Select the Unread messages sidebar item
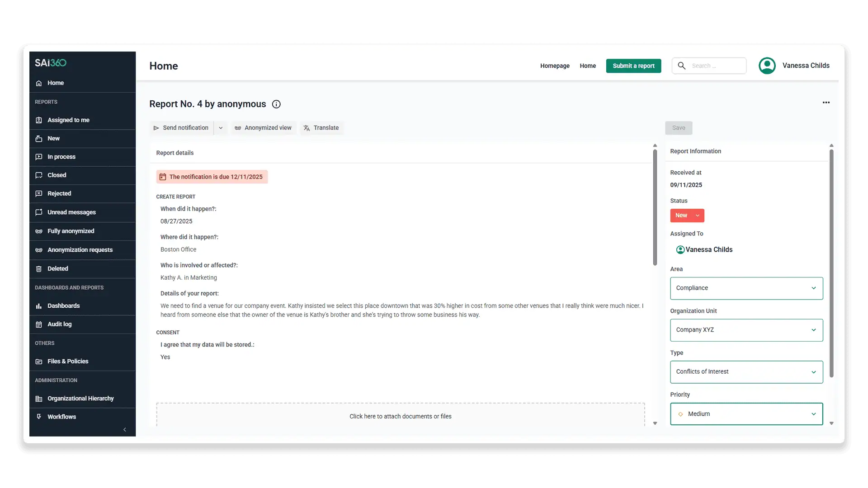Screen dimensions: 868x488 71,212
